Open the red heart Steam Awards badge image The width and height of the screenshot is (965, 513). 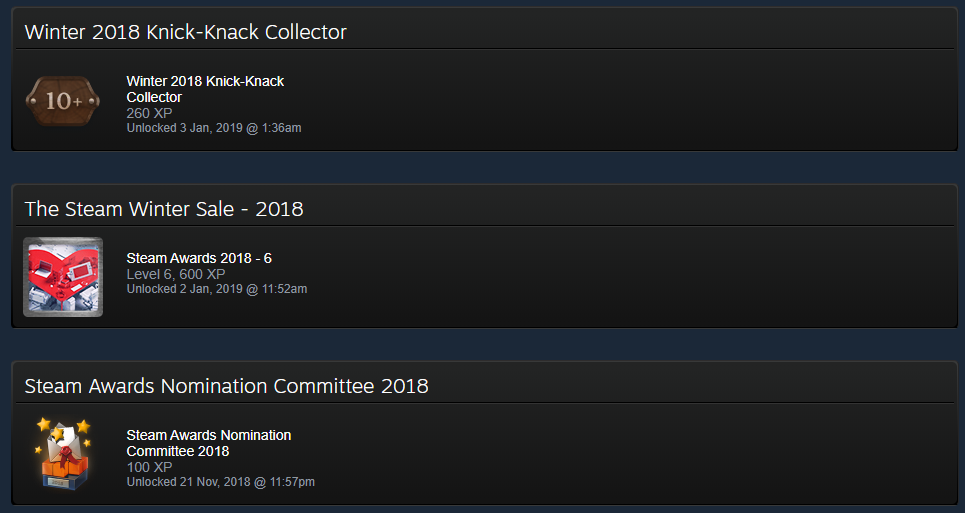[x=63, y=277]
